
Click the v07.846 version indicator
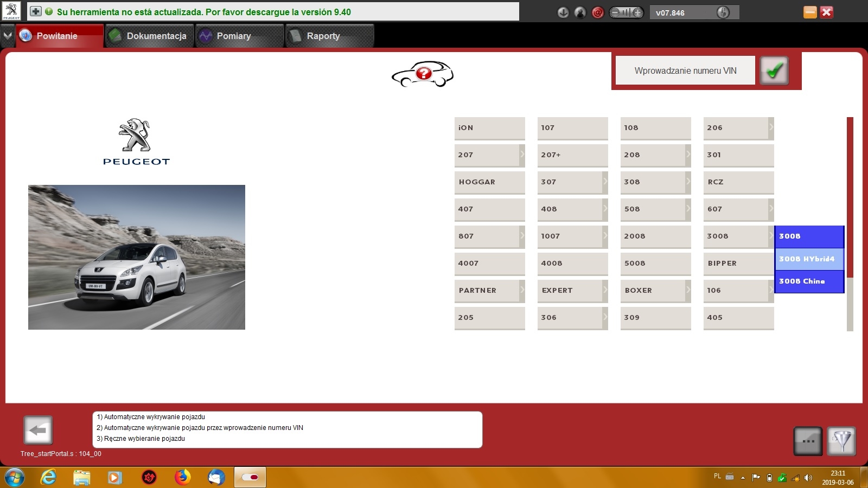[x=694, y=12]
